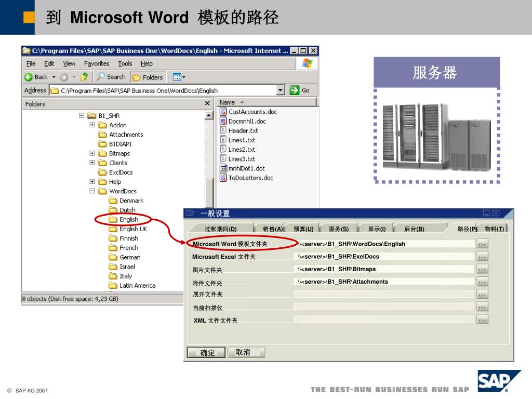Collapse the B1_SHR tree node
The image size is (532, 399).
click(82, 115)
